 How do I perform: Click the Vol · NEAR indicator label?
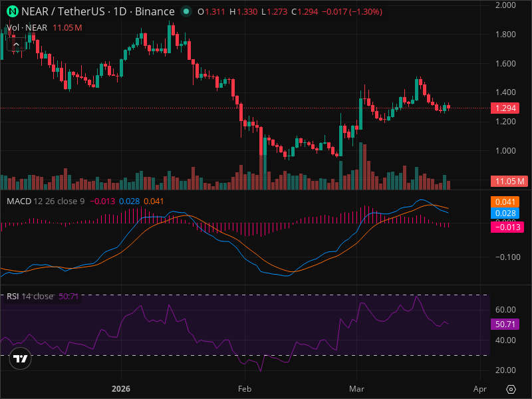tap(27, 27)
